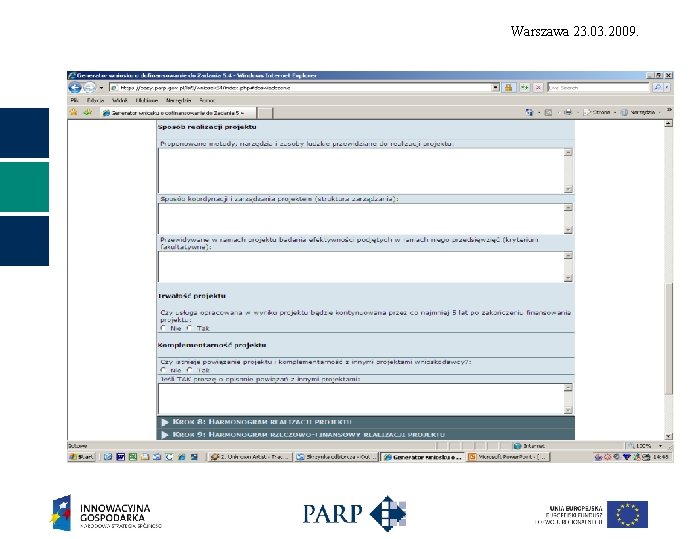The height and width of the screenshot is (539, 700).
Task: Click the linked projects description text area
Action: [x=361, y=399]
